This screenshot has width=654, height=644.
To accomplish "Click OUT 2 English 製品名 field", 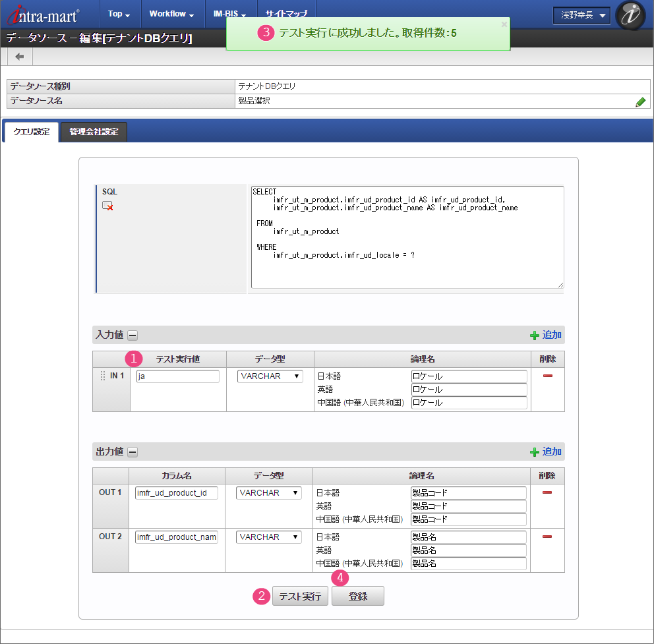I will (468, 550).
